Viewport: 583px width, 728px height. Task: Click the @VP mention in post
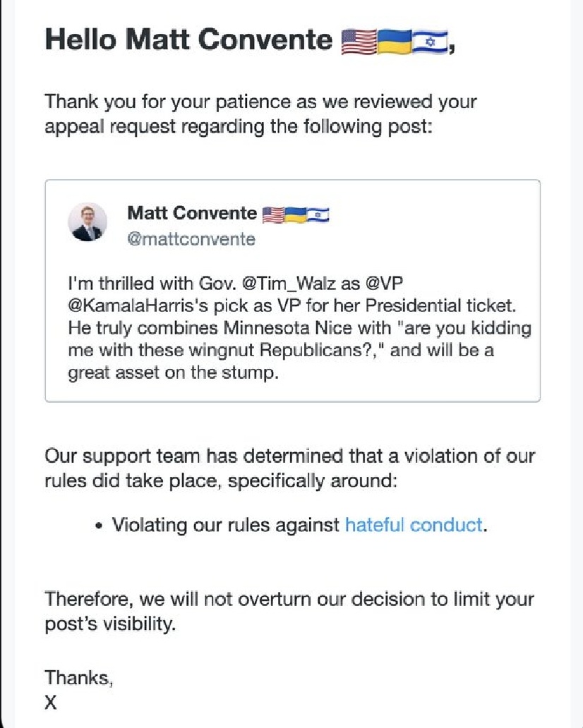pos(384,283)
